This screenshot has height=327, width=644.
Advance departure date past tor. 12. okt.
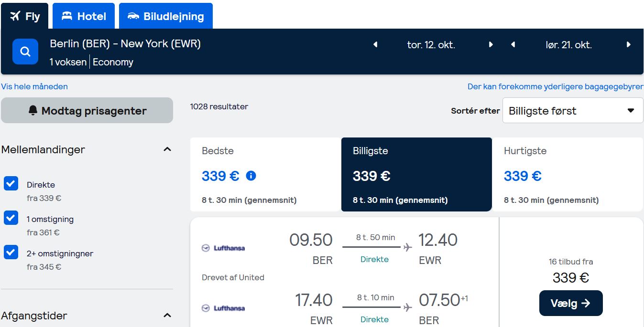pos(491,45)
